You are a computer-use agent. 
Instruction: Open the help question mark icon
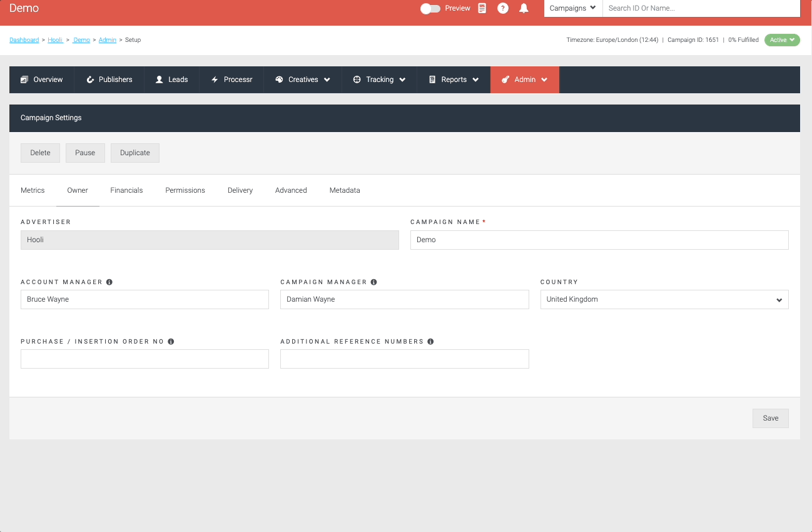point(503,8)
